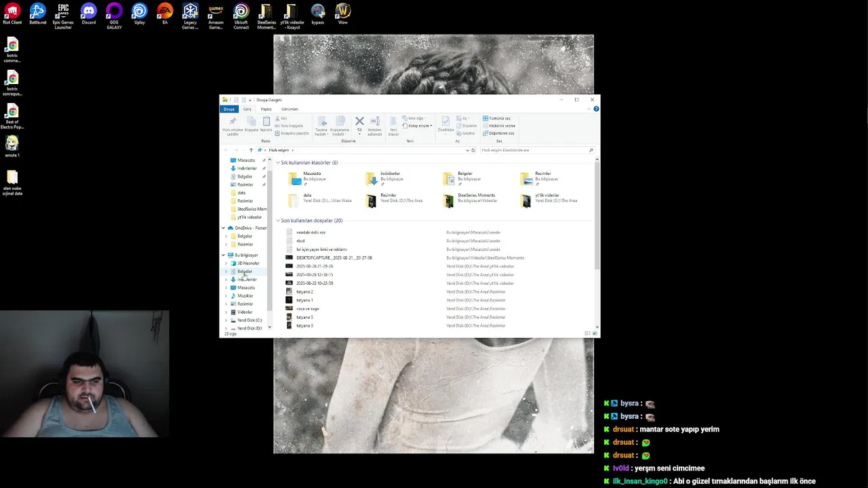Click the search box 'Hızlı erişim klasöründe ara'

pos(536,150)
